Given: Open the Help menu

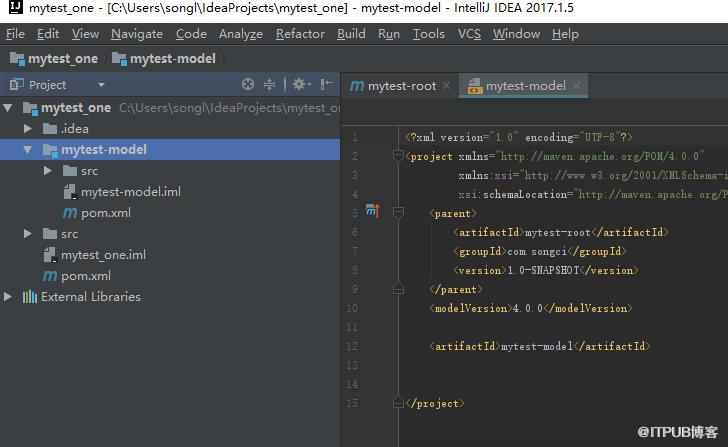Looking at the screenshot, I should 565,34.
